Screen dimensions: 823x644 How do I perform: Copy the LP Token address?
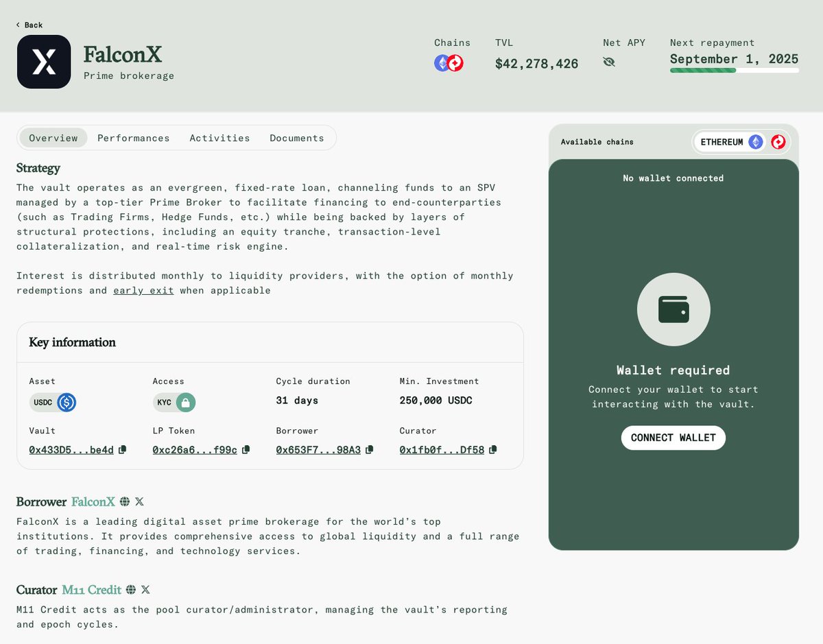click(246, 450)
